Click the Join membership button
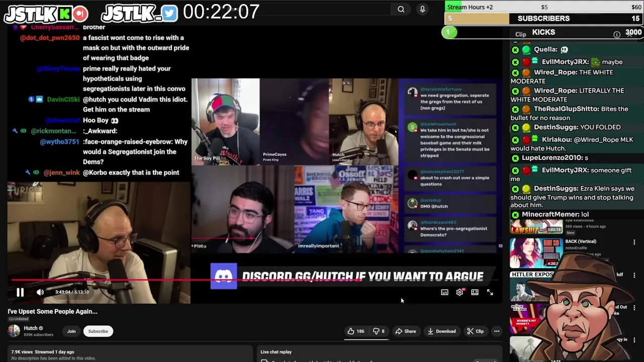 [71, 331]
